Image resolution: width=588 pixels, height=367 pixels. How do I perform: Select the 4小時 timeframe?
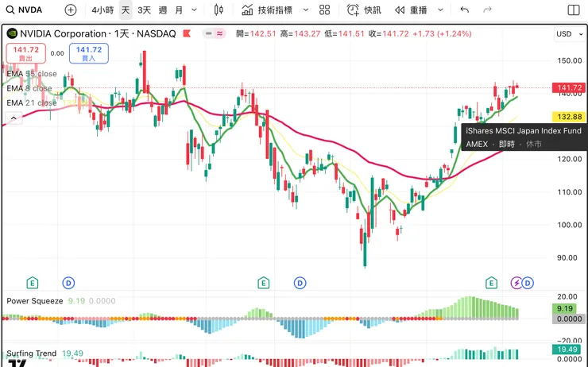pyautogui.click(x=103, y=10)
